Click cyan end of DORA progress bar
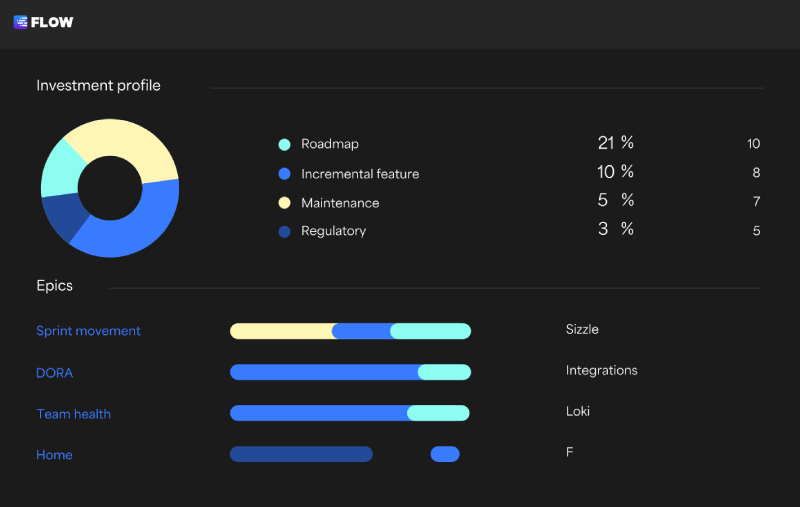The image size is (800, 507). pos(444,372)
